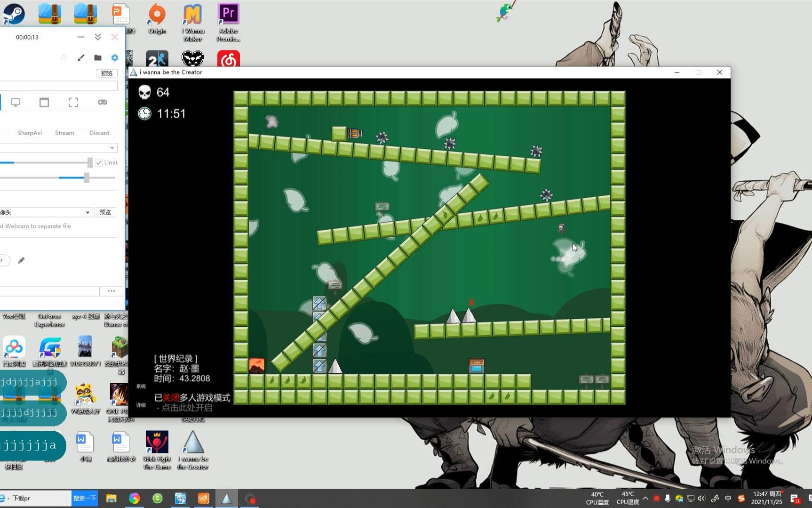Click the taskbar clock showing 12:47

point(767,498)
